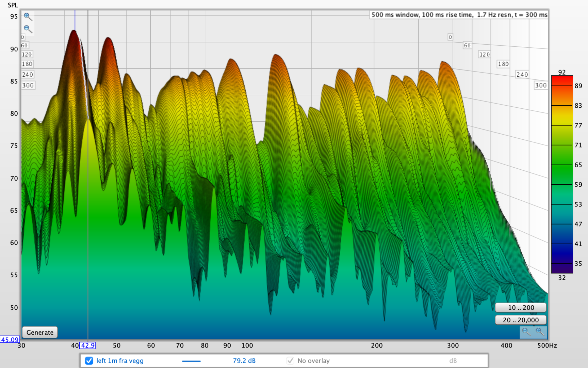The width and height of the screenshot is (588, 368).
Task: Toggle the No overlay checkbox
Action: [x=290, y=361]
